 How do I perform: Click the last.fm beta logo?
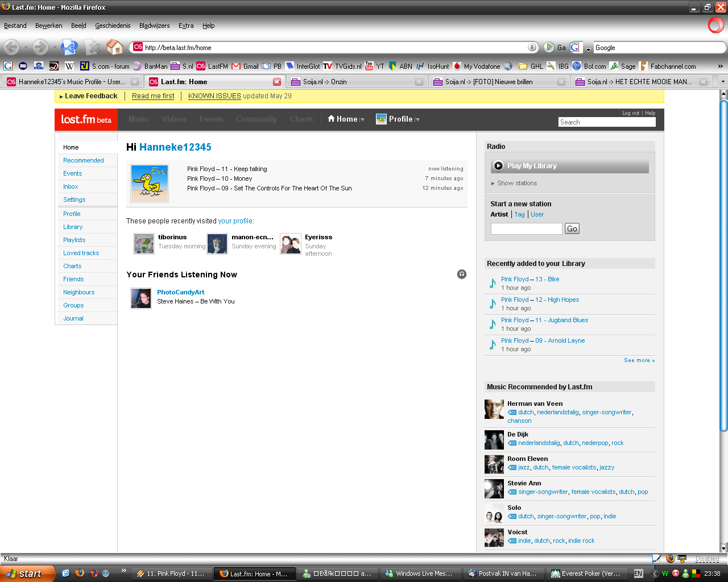pos(86,119)
